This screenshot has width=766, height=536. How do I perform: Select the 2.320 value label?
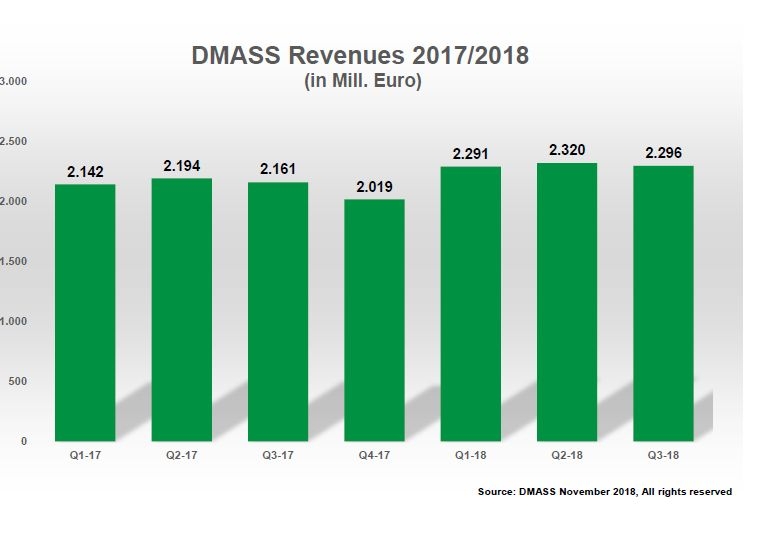click(566, 151)
